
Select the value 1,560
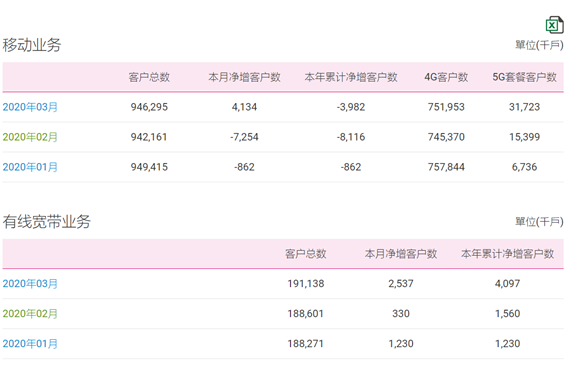(507, 314)
